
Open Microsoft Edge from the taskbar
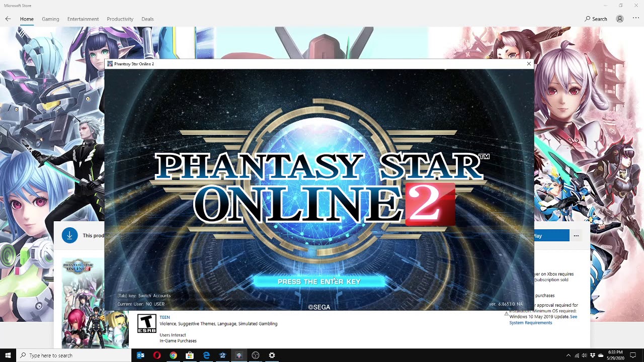pyautogui.click(x=206, y=355)
